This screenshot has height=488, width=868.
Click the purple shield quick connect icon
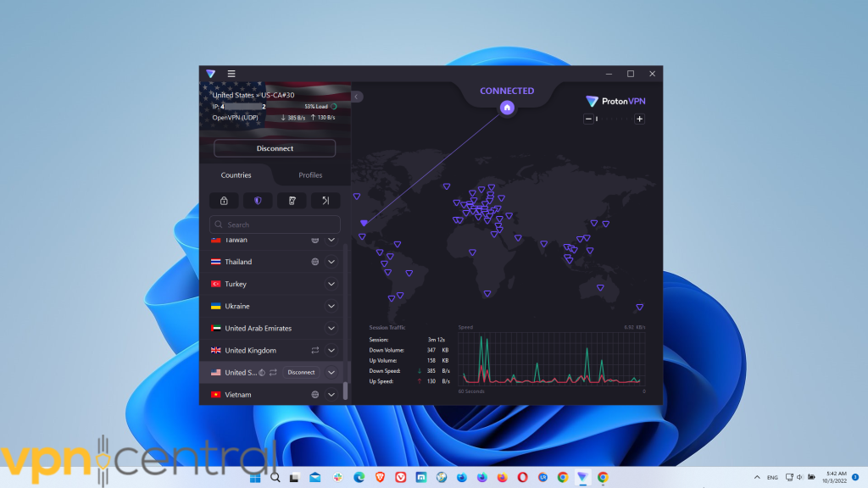258,200
